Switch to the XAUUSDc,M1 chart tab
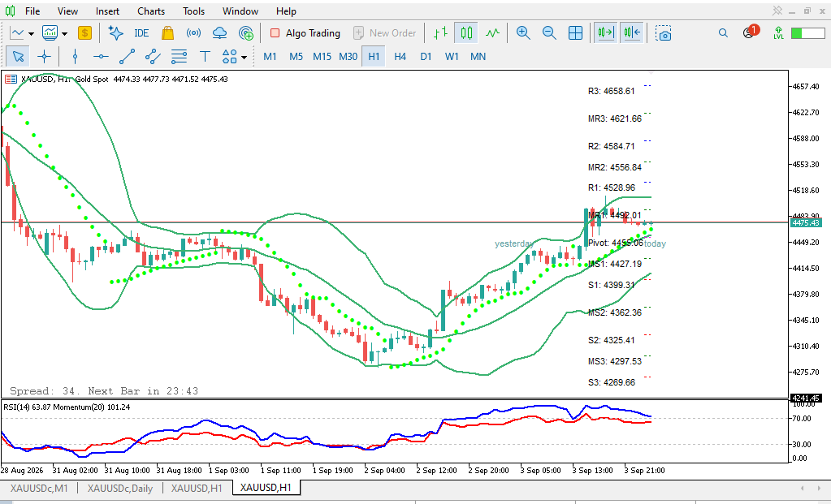 [x=39, y=488]
